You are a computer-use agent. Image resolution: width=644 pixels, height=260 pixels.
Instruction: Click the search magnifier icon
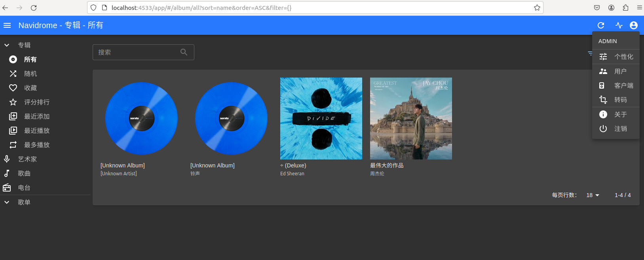[184, 52]
